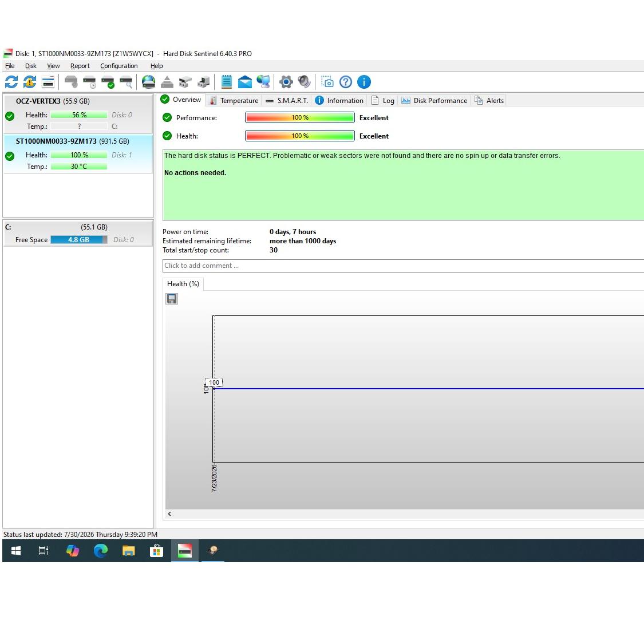Image resolution: width=644 pixels, height=644 pixels.
Task: Click the gray disk with shield icon
Action: tap(72, 82)
